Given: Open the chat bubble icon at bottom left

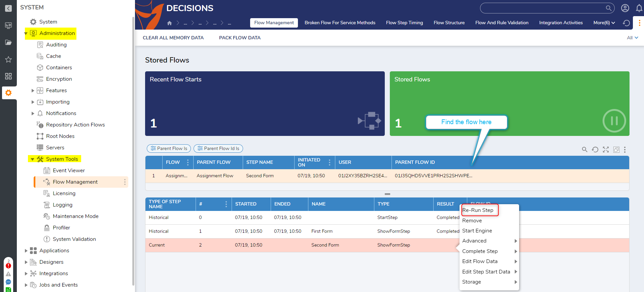Looking at the screenshot, I should pos(8,282).
